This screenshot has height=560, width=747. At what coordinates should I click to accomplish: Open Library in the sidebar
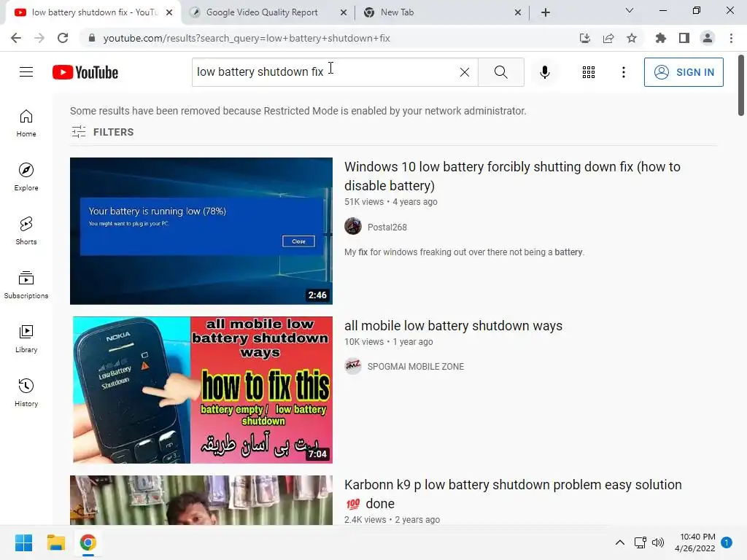pyautogui.click(x=26, y=338)
